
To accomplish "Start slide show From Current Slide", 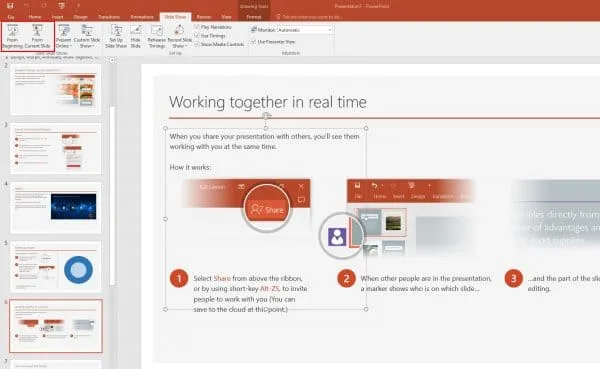I will point(37,36).
